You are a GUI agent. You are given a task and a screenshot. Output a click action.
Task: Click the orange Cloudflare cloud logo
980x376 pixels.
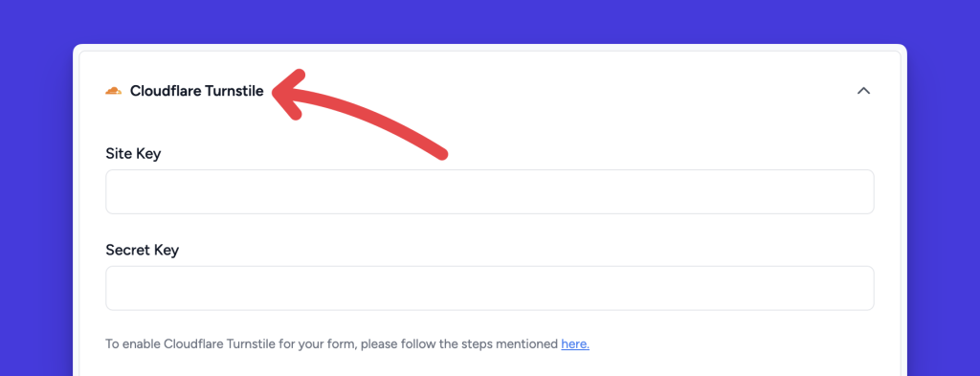pyautogui.click(x=113, y=91)
